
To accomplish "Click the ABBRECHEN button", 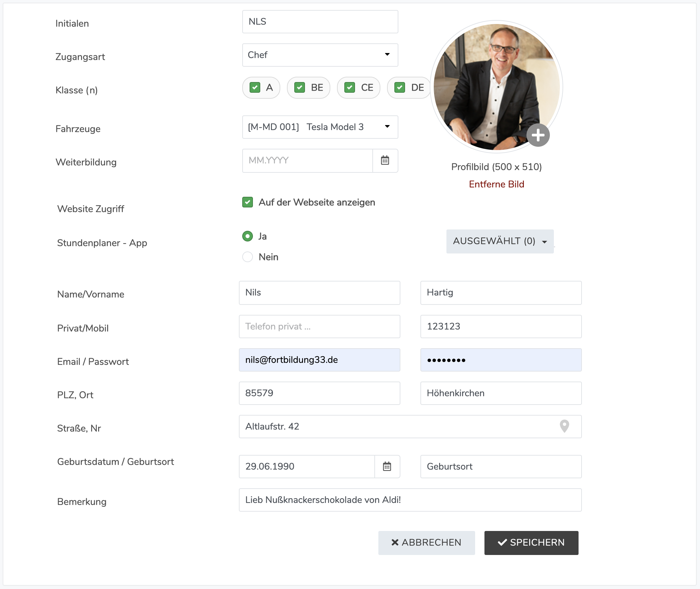I will pyautogui.click(x=426, y=543).
